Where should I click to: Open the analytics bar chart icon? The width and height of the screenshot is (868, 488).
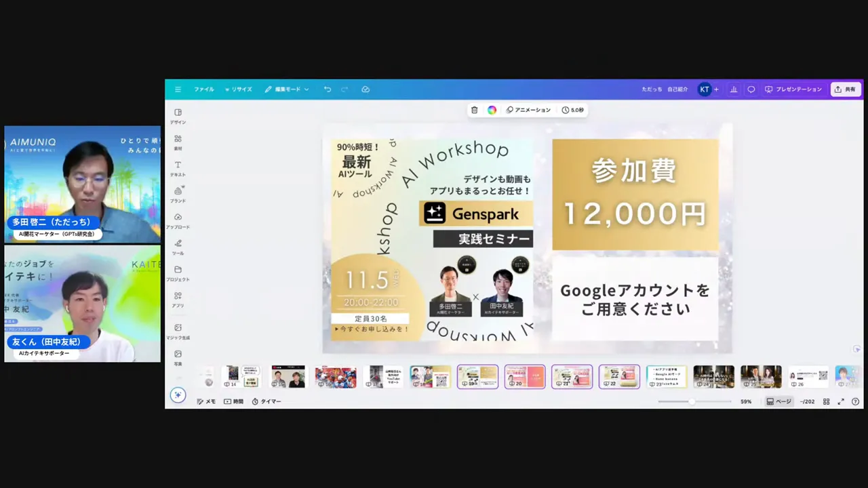734,89
